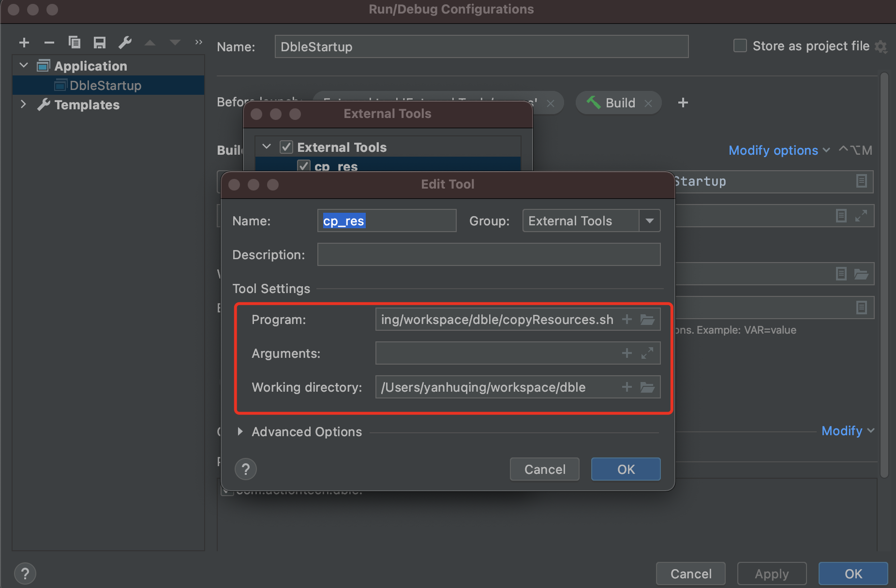The height and width of the screenshot is (588, 896).
Task: Select the DbleStartup configuration in the tree
Action: (x=105, y=85)
